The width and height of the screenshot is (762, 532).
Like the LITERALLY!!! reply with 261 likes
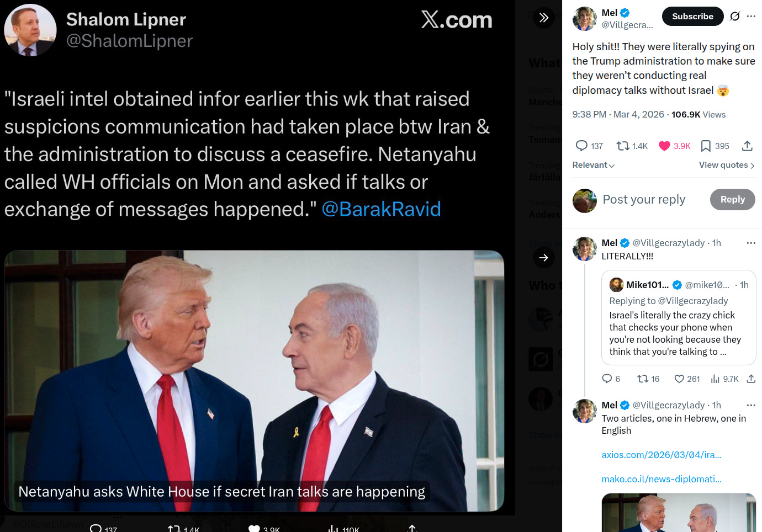coord(687,379)
